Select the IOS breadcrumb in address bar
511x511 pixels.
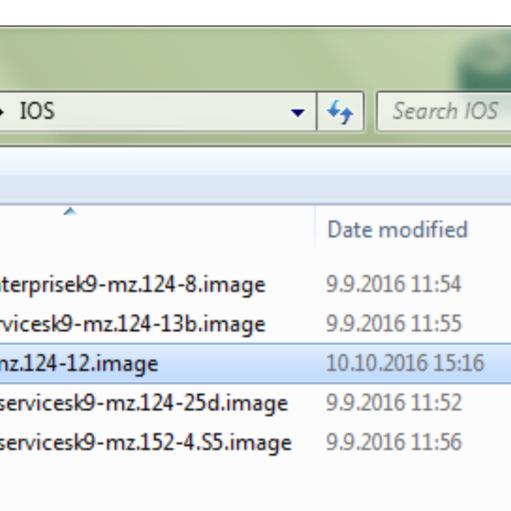37,111
